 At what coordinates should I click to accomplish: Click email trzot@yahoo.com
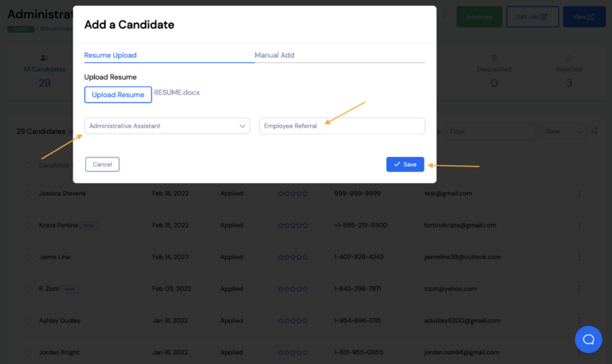point(450,288)
